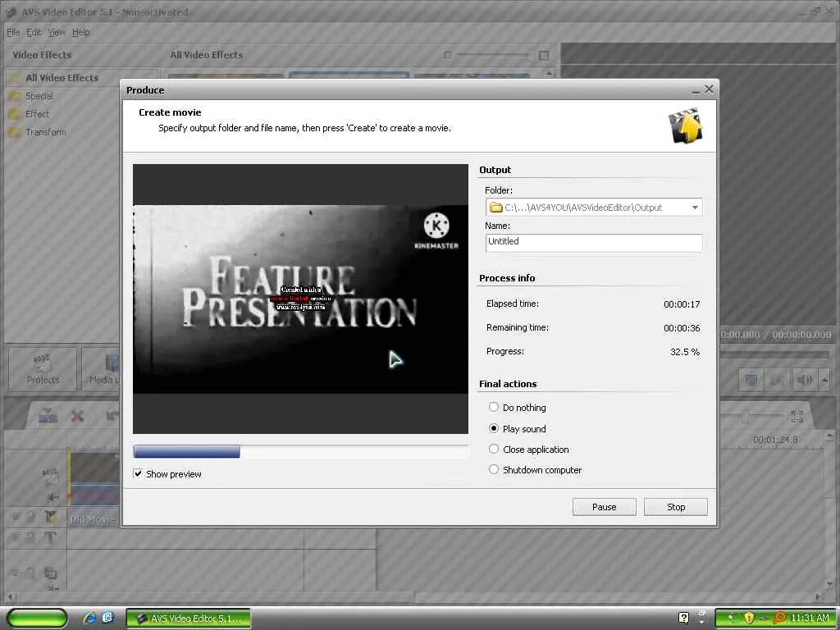The width and height of the screenshot is (840, 630).
Task: Select the Special effects folder icon
Action: [15, 97]
